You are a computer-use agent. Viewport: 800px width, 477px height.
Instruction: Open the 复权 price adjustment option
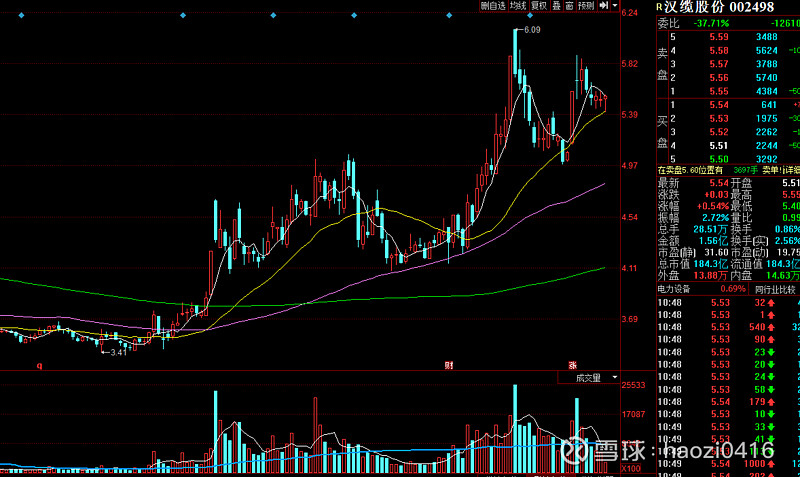tap(539, 6)
